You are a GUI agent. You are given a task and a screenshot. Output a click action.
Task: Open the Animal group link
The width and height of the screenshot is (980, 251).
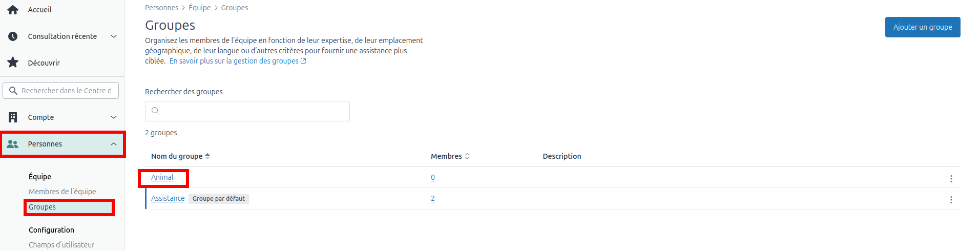[x=162, y=177]
